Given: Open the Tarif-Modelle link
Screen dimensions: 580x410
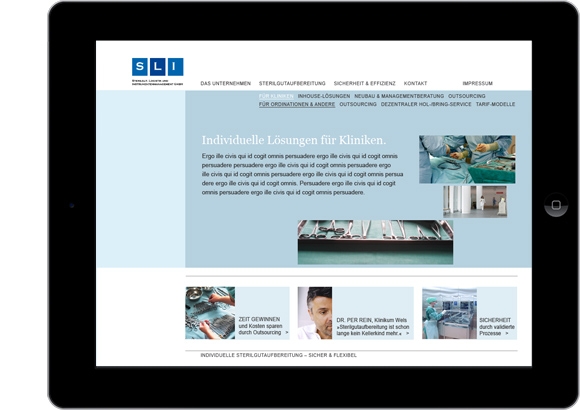Looking at the screenshot, I should 495,105.
